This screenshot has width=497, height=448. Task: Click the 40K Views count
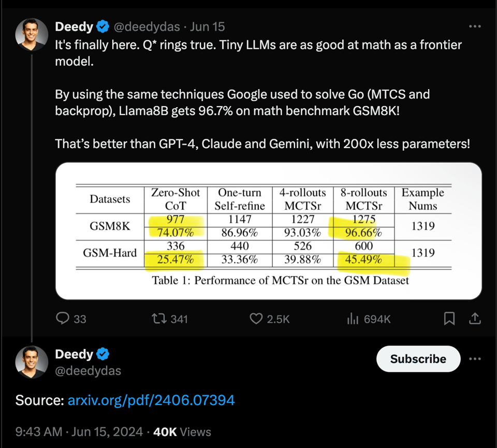182,431
